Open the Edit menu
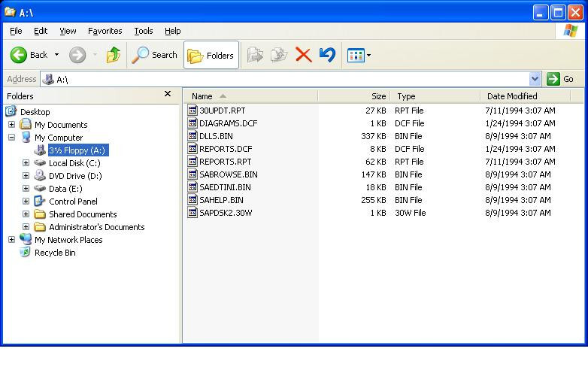The image size is (588, 385). coord(41,31)
